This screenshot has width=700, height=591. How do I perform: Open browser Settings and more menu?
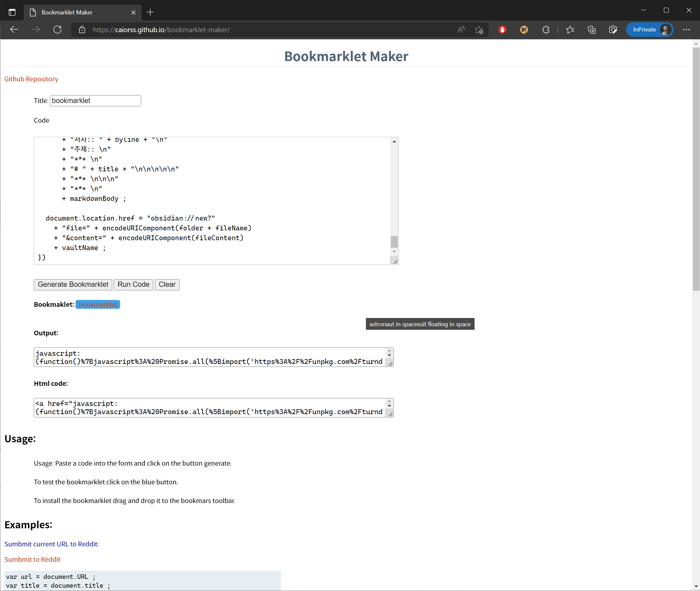(x=686, y=30)
